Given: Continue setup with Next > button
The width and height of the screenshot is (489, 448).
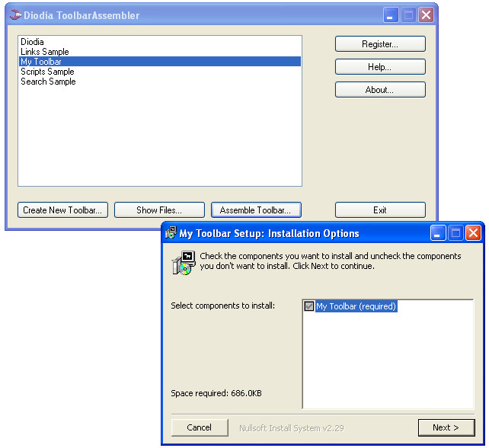Looking at the screenshot, I should [x=446, y=427].
